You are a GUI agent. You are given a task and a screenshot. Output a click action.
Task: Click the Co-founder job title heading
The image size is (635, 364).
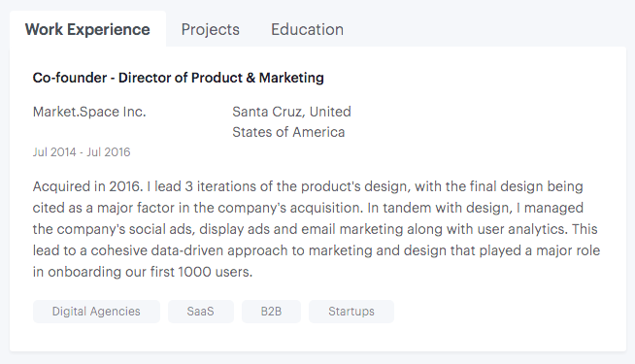click(179, 78)
